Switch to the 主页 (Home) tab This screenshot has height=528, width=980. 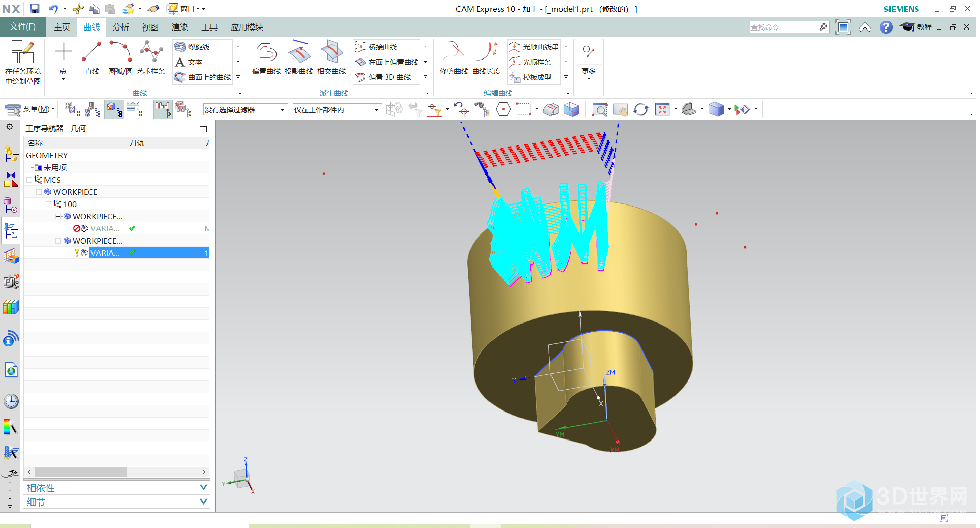[62, 27]
